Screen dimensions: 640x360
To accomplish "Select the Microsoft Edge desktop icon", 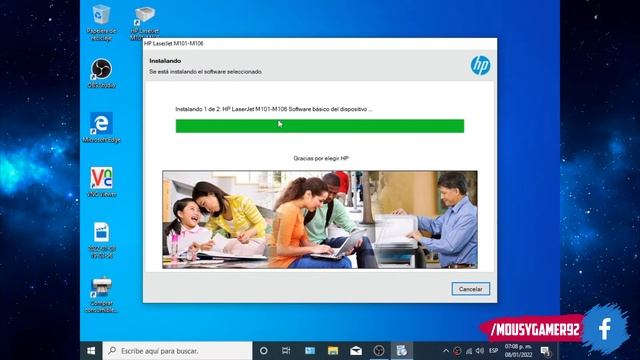I will [101, 128].
